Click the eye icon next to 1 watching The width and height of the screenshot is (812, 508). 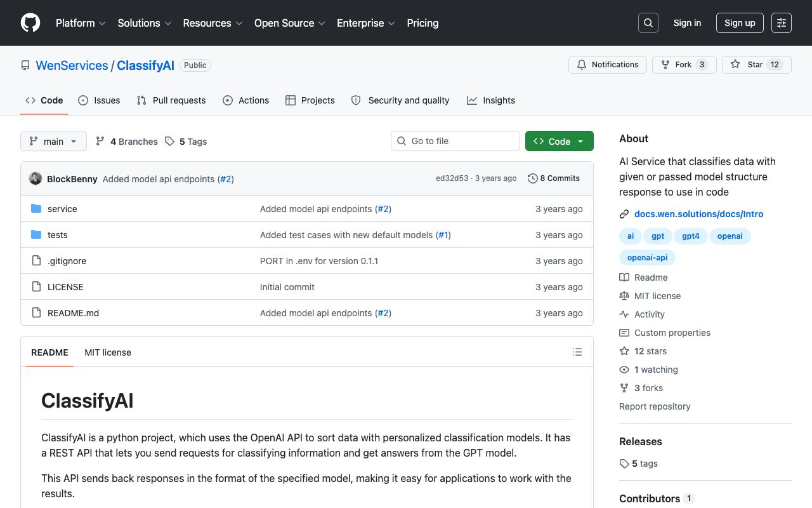click(624, 370)
